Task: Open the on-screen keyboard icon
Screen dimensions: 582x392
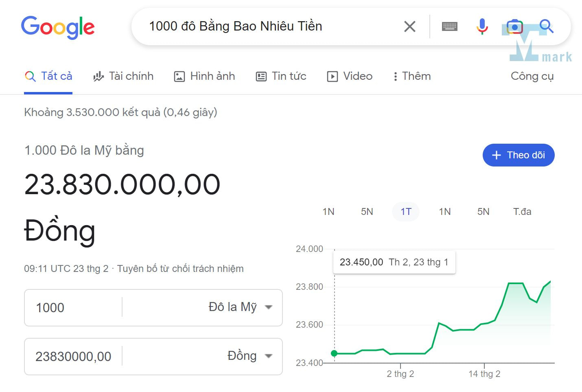Action: [x=449, y=27]
